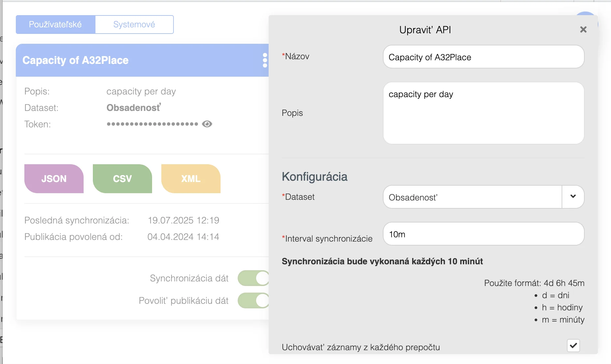The height and width of the screenshot is (364, 611).
Task: Expand the Dataset dropdown arrow
Action: (573, 196)
